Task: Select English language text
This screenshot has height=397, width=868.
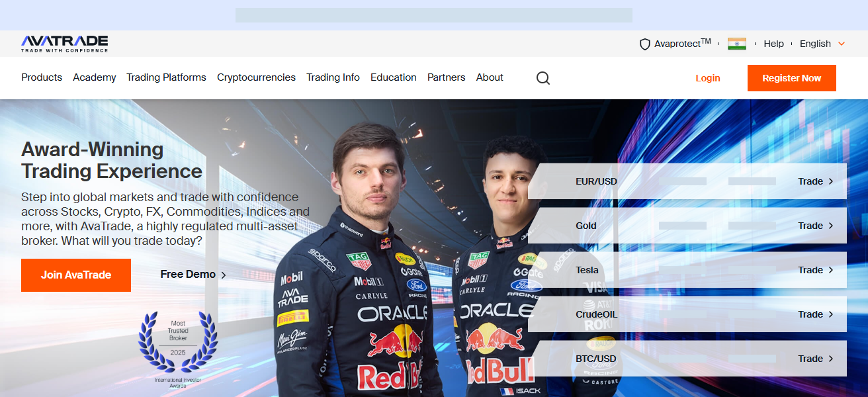Action: click(815, 44)
